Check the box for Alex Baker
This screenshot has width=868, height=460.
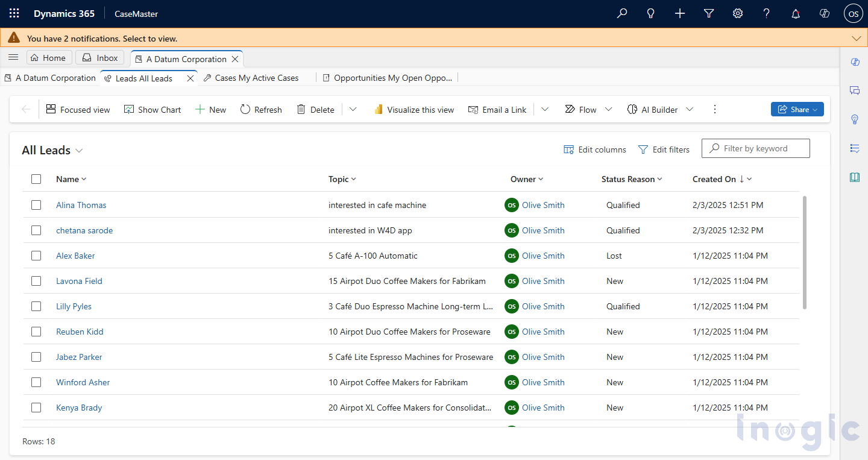click(36, 256)
